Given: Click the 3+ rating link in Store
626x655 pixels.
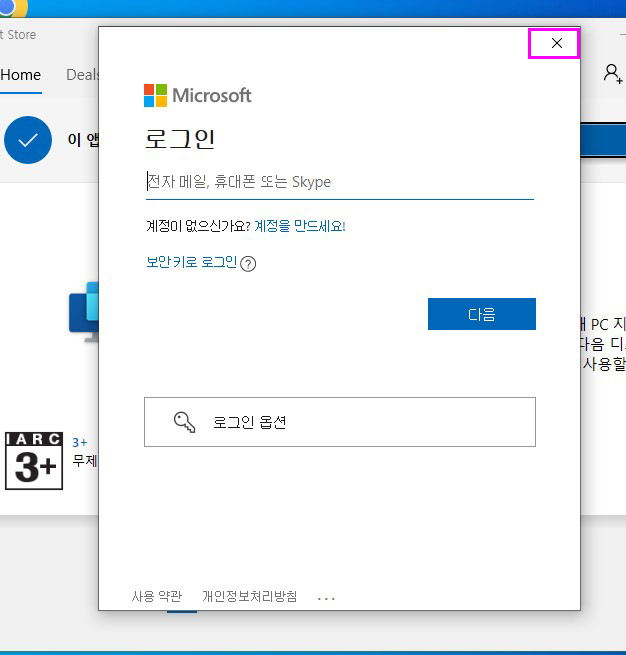Looking at the screenshot, I should 80,442.
